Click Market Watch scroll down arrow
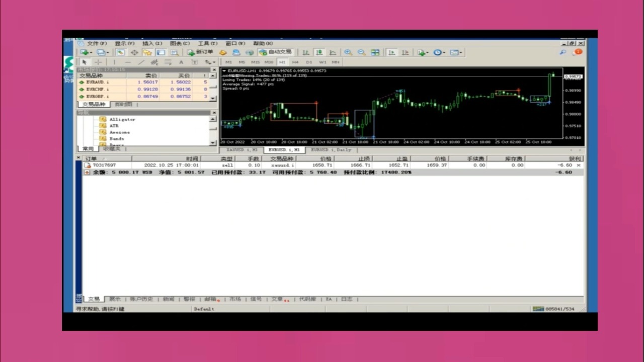The height and width of the screenshot is (362, 644). (x=213, y=98)
